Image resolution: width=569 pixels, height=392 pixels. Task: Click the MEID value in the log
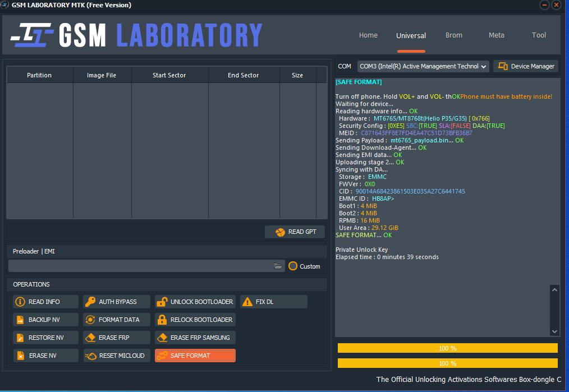(x=416, y=133)
